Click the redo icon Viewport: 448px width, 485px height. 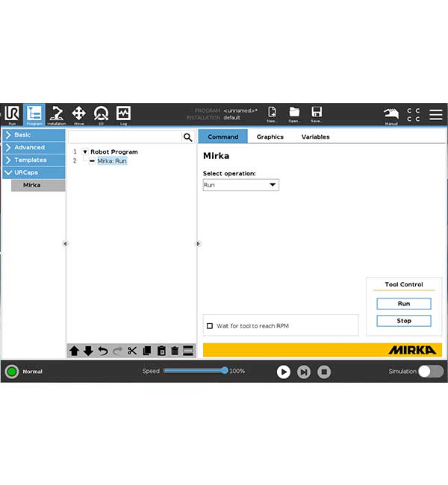[x=117, y=351]
